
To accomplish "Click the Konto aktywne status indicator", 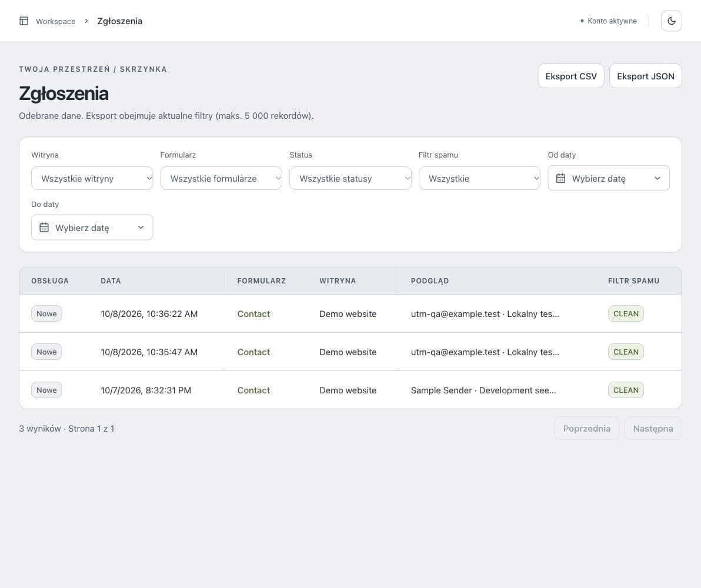I will [609, 21].
